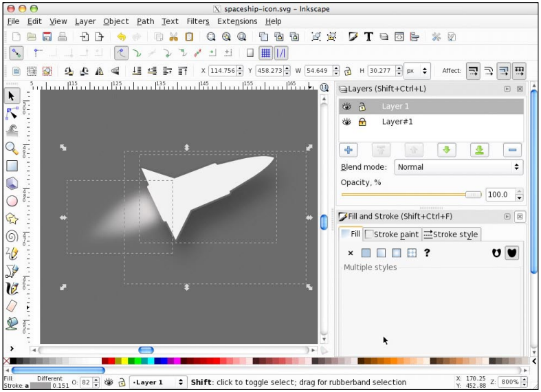Select the Ellipse tool
Image resolution: width=541 pixels, height=392 pixels.
(12, 201)
